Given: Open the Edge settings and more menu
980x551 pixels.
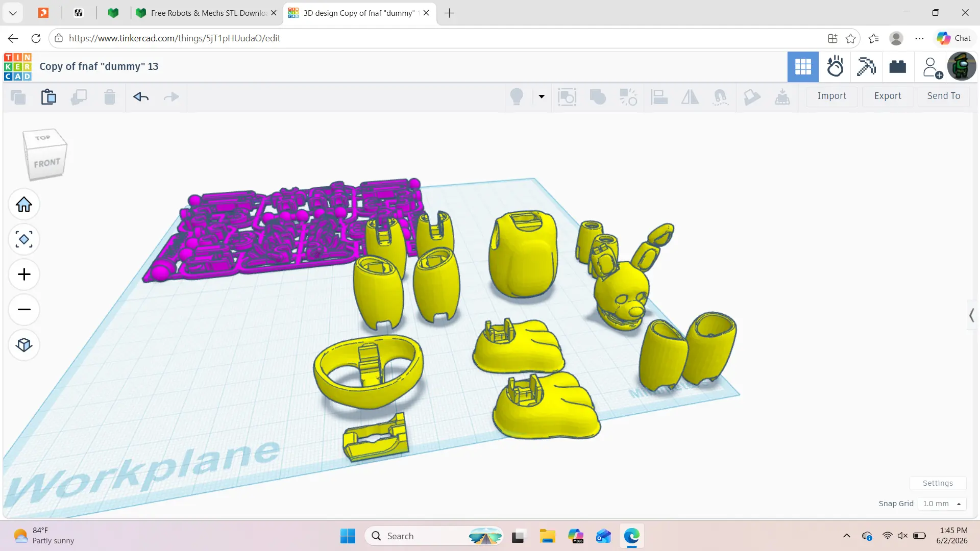Looking at the screenshot, I should (919, 38).
